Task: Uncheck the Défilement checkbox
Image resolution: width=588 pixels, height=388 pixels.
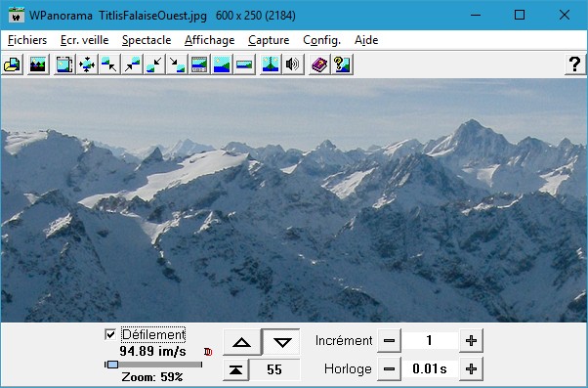Action: click(110, 334)
